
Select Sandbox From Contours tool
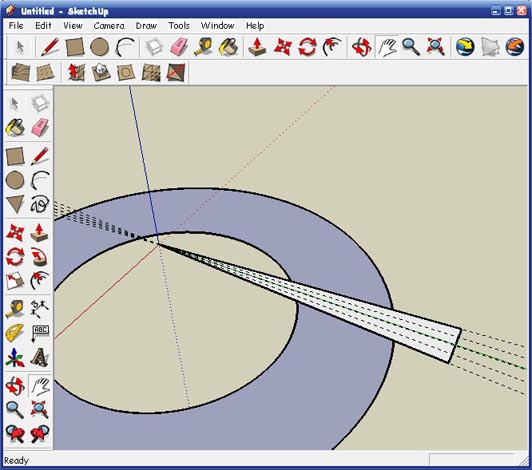(20, 72)
